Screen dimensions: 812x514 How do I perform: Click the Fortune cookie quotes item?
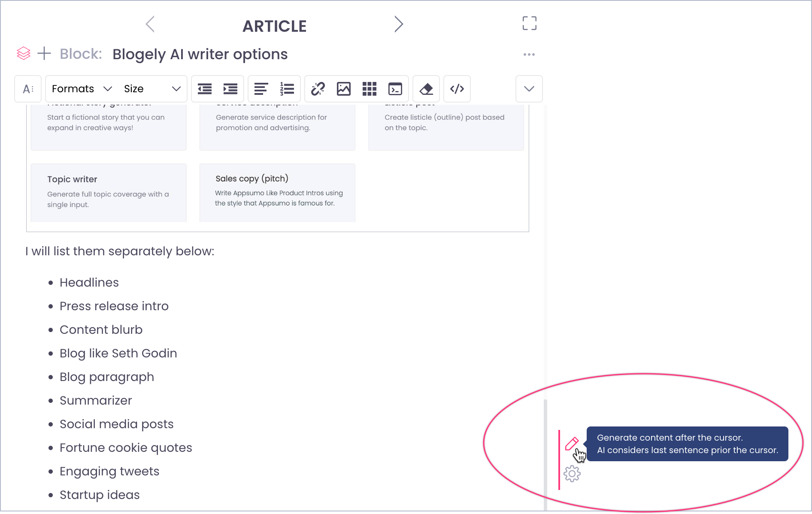click(126, 447)
